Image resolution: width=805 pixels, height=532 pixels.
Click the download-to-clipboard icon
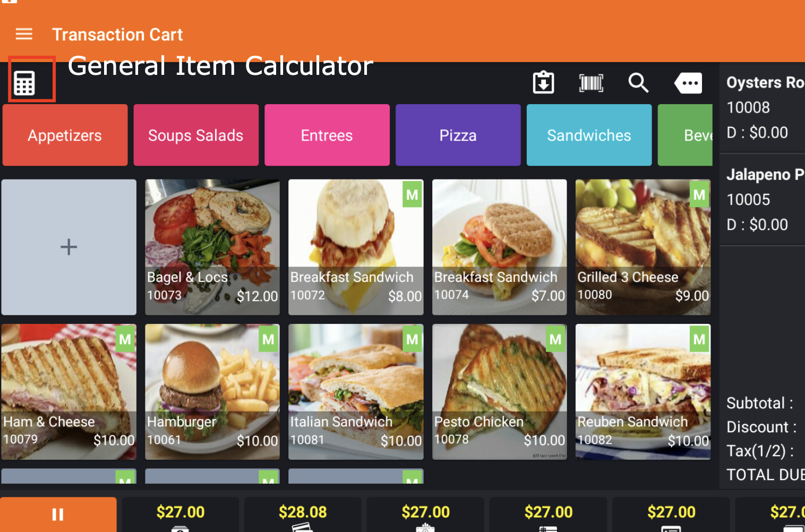click(x=543, y=82)
